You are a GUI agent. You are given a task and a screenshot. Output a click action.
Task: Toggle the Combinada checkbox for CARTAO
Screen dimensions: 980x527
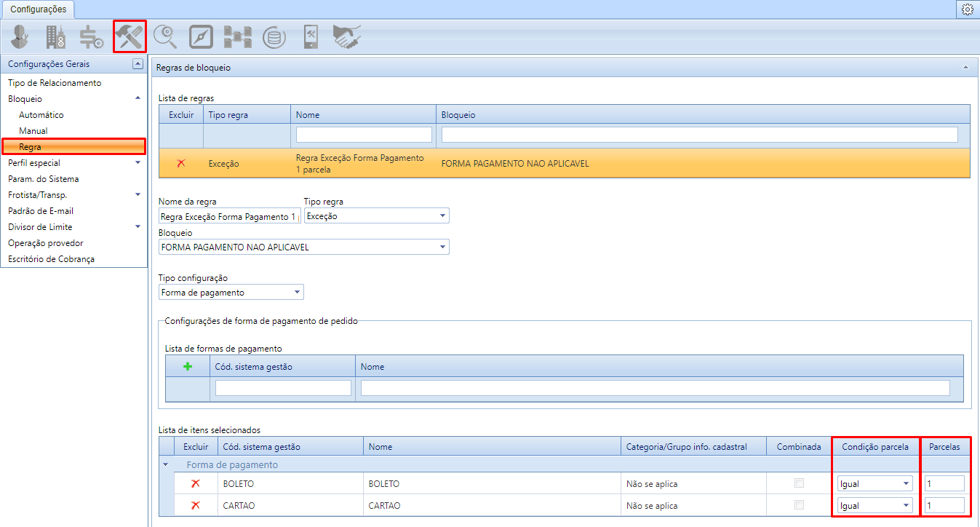click(800, 505)
